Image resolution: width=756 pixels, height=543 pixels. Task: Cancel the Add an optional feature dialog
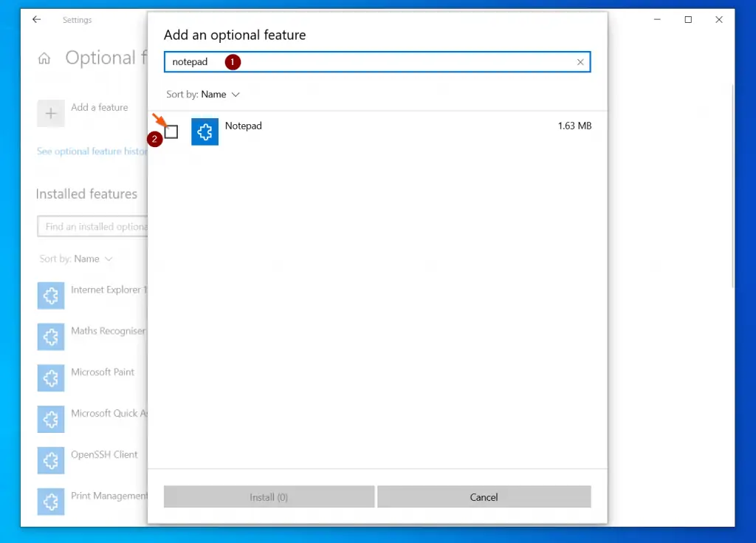(x=484, y=496)
